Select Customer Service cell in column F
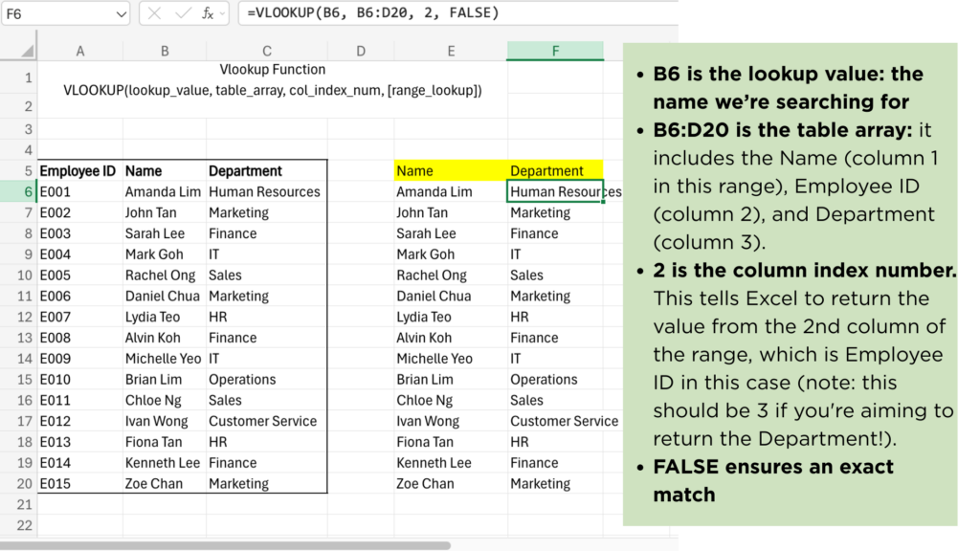This screenshot has height=551, width=980. click(555, 421)
